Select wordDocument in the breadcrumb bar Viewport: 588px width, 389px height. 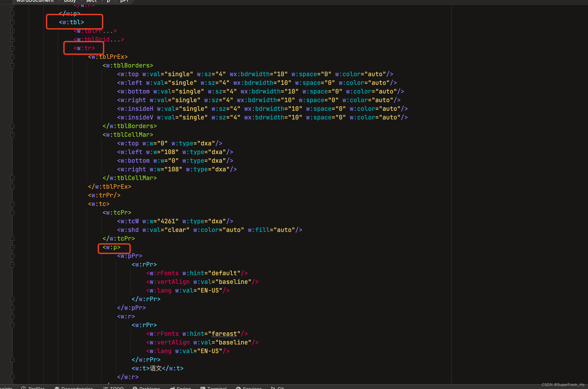(35, 1)
